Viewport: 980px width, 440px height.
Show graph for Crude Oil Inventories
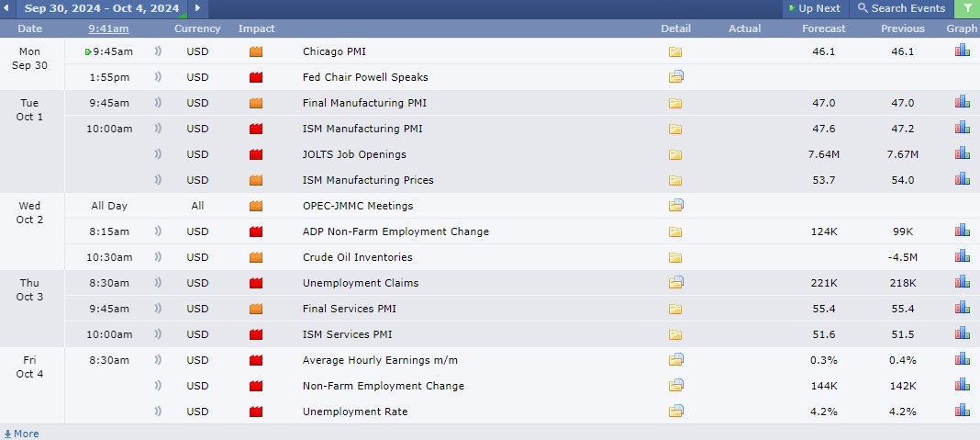coord(963,255)
